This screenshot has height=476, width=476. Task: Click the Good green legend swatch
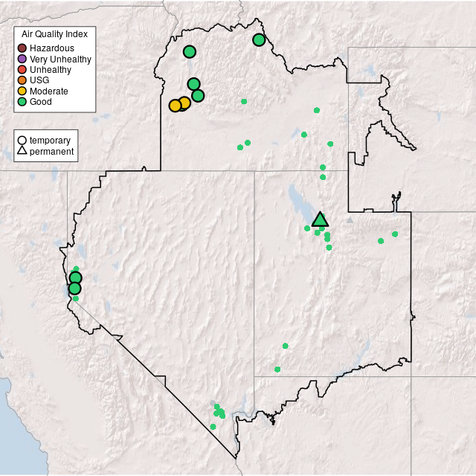pos(22,102)
